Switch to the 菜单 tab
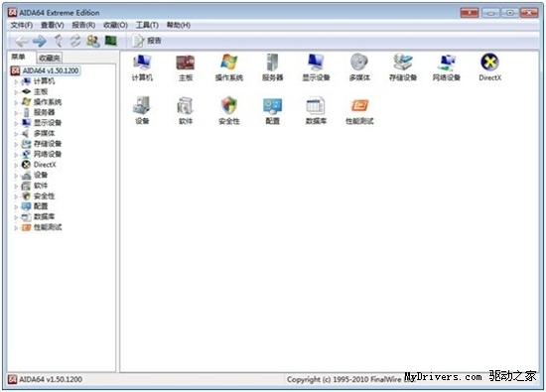Screen dimensions: 546x392 click(x=19, y=57)
